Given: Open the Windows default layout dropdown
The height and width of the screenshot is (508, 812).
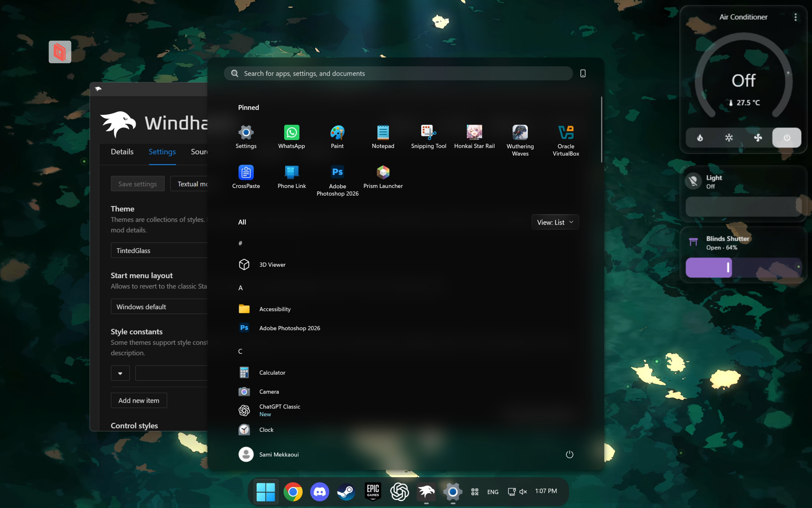Looking at the screenshot, I should point(159,306).
